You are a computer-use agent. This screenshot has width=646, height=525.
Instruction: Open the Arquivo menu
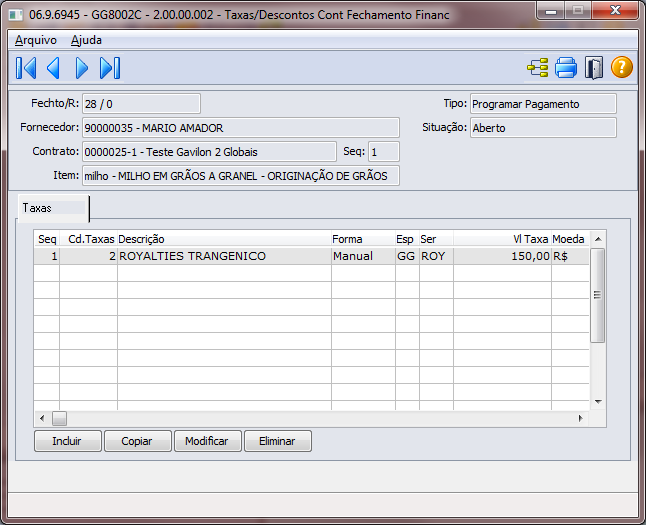tap(36, 40)
